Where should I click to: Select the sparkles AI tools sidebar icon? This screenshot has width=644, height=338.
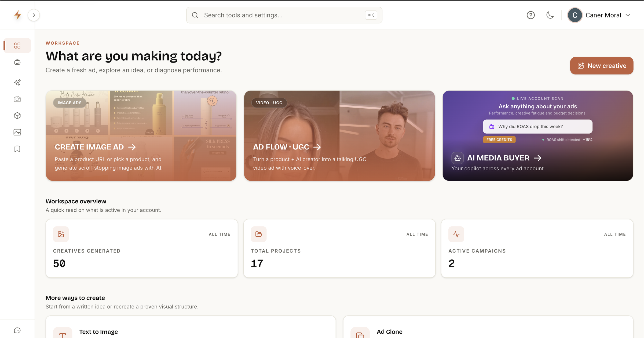point(17,82)
